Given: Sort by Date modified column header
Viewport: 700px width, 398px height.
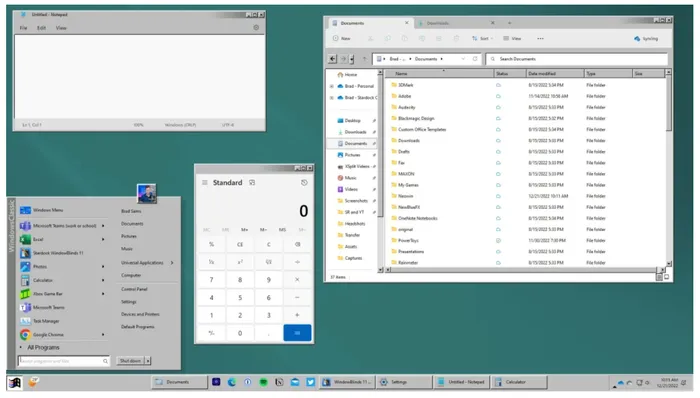Looking at the screenshot, I should pyautogui.click(x=555, y=73).
